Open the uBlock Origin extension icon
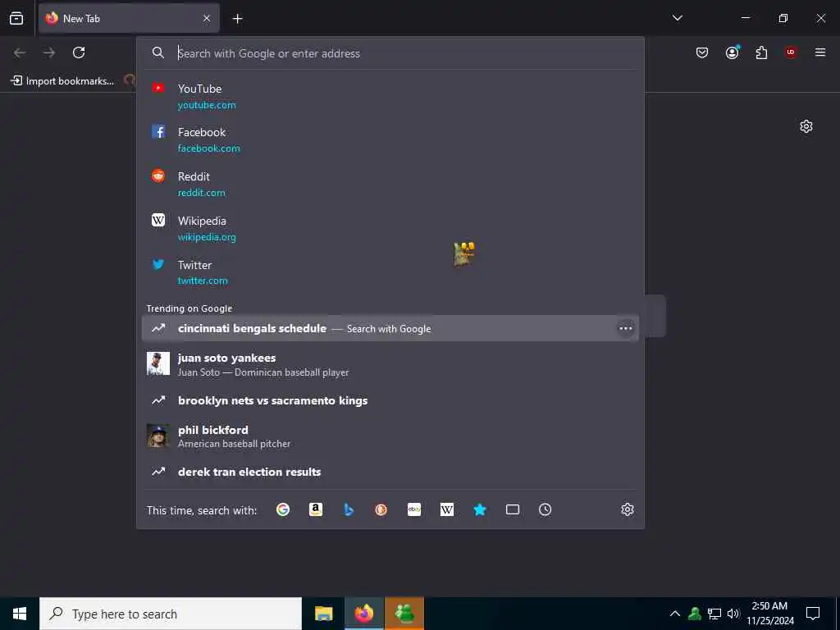The image size is (840, 630). pyautogui.click(x=791, y=52)
